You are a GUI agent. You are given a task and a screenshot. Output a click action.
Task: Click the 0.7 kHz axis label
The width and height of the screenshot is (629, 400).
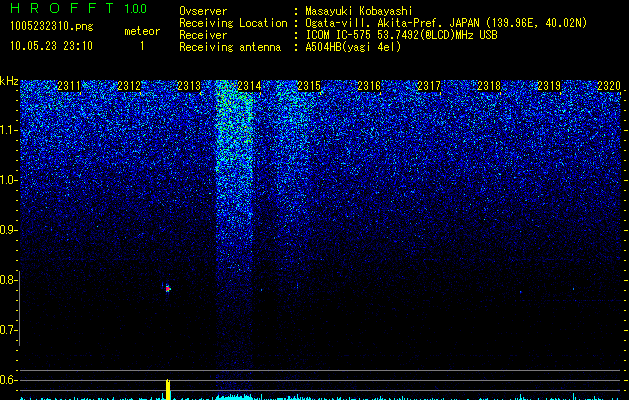pos(8,330)
